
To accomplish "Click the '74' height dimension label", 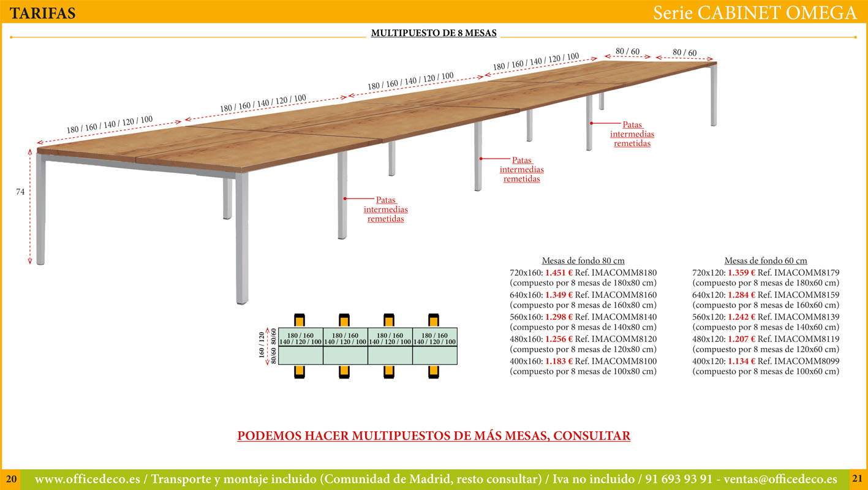I will (x=20, y=192).
